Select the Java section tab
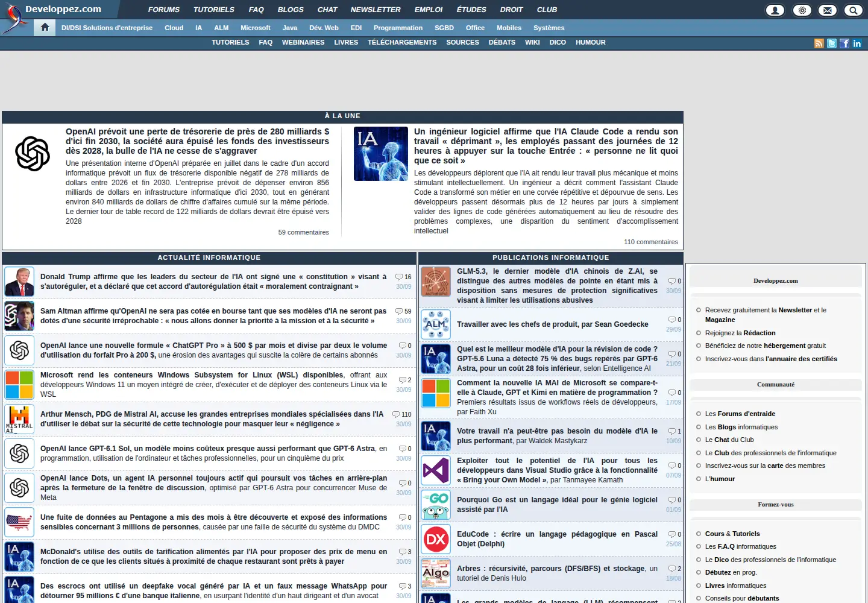Screen dimensions: 868x603 coord(290,28)
